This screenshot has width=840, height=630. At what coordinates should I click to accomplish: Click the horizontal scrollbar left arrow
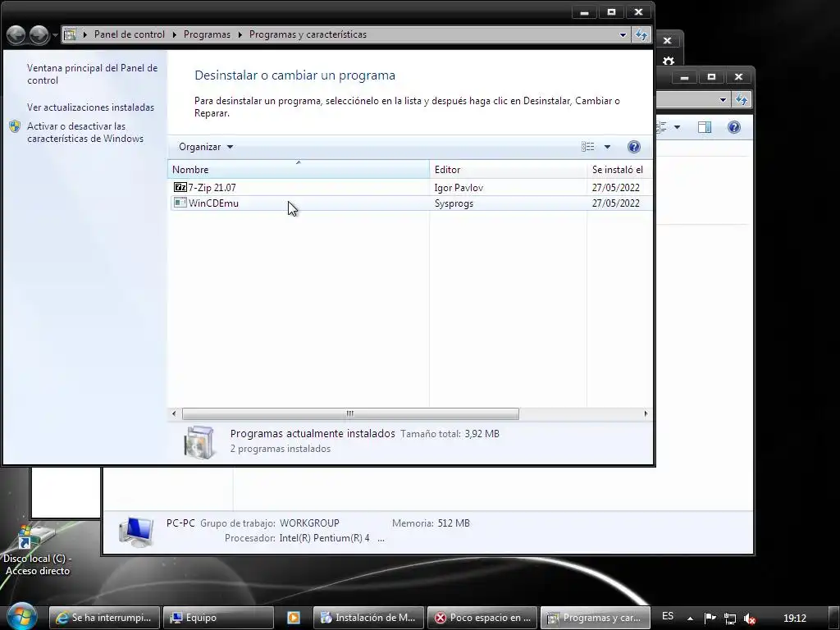(x=174, y=413)
